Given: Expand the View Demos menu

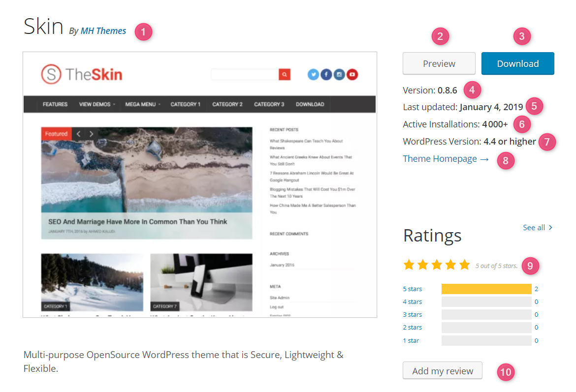Looking at the screenshot, I should [x=97, y=104].
